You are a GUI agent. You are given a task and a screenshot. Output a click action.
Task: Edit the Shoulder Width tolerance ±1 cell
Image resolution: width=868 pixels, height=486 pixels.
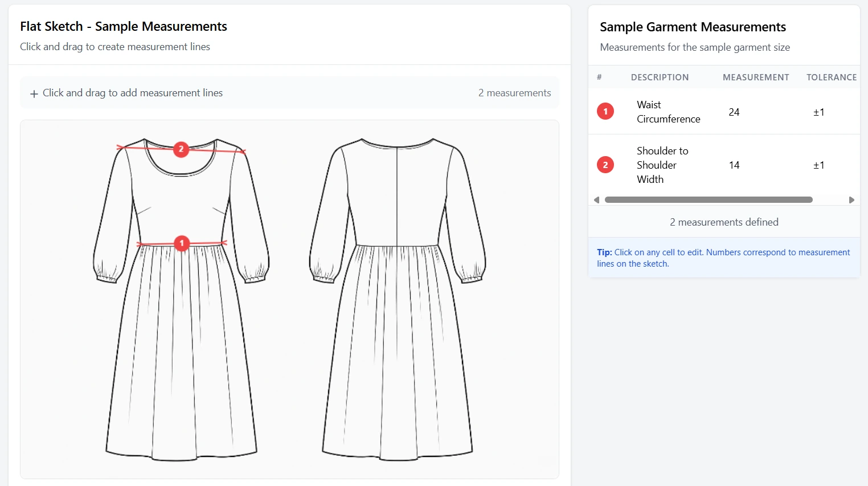818,165
